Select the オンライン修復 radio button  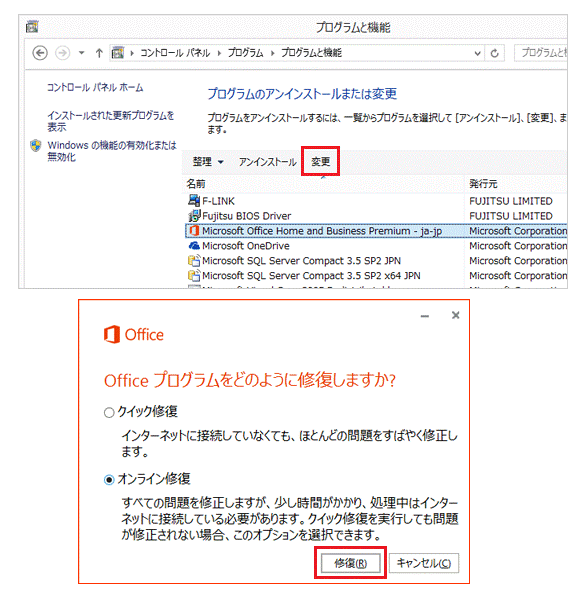coord(109,480)
